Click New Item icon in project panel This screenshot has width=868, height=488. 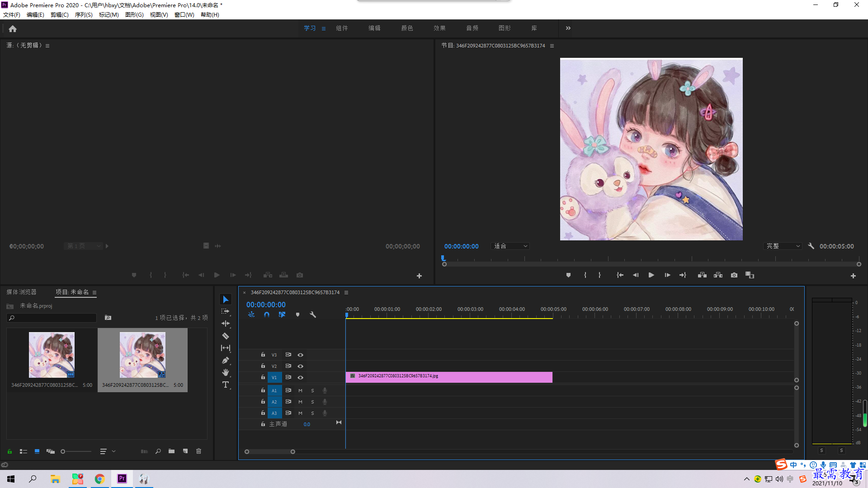(x=185, y=451)
